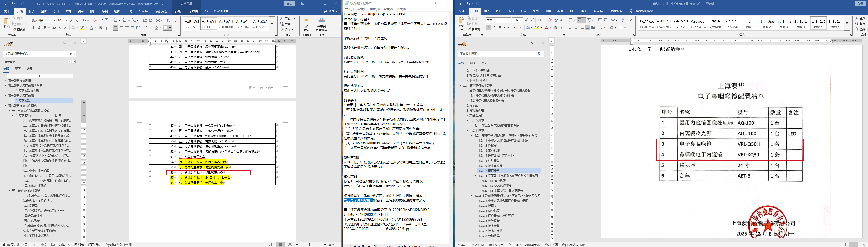The height and width of the screenshot is (247, 868).
Task: Click 共享 share button in left Word
Action: pos(331,11)
